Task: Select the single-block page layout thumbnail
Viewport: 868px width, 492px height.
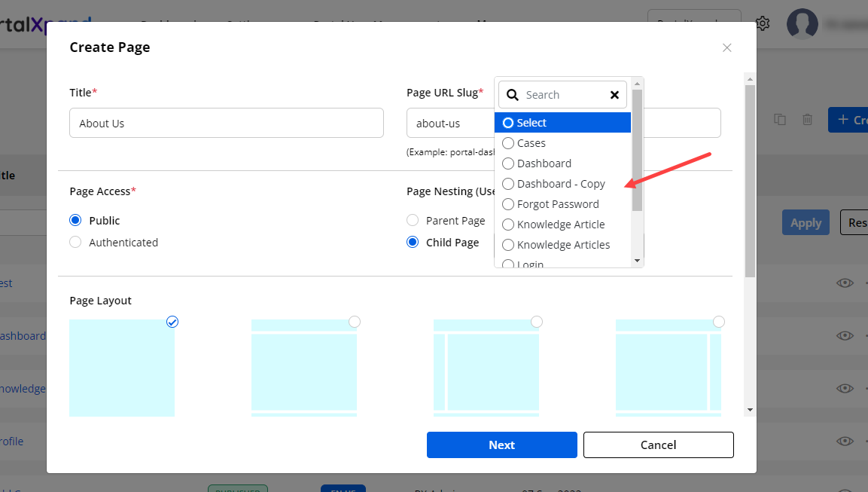Action: pyautogui.click(x=122, y=368)
